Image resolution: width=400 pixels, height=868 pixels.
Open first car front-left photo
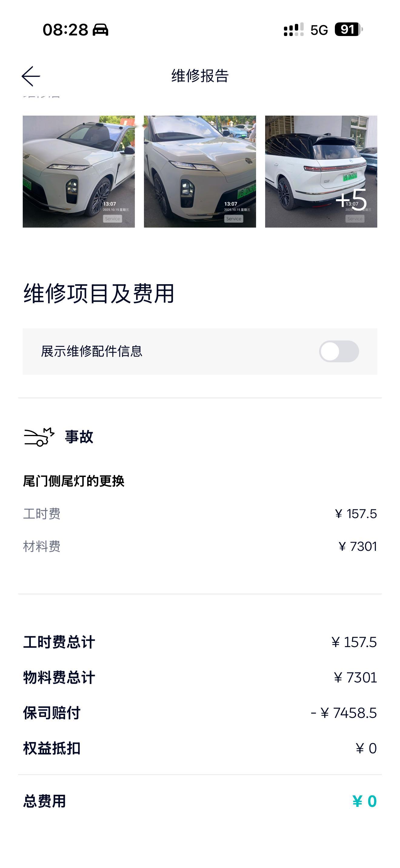(78, 172)
